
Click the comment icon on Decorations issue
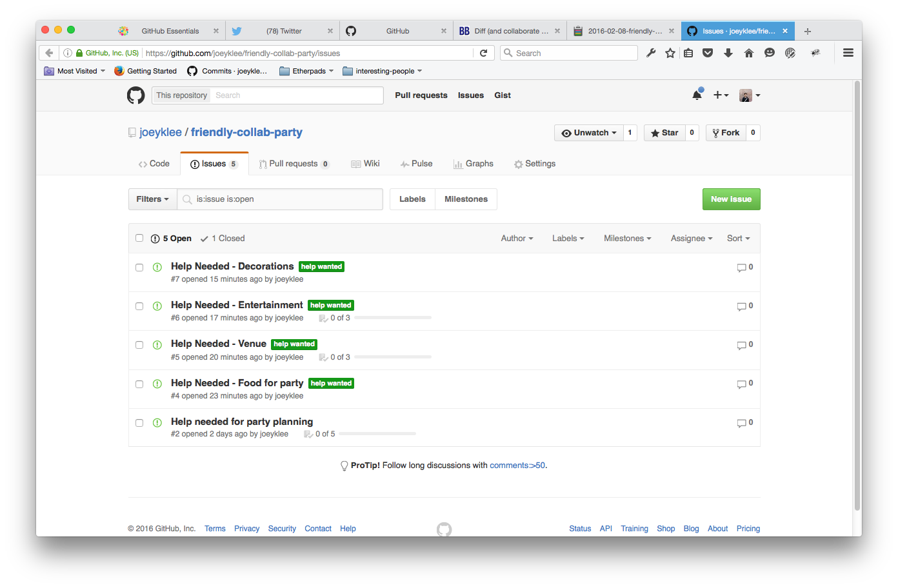click(741, 268)
